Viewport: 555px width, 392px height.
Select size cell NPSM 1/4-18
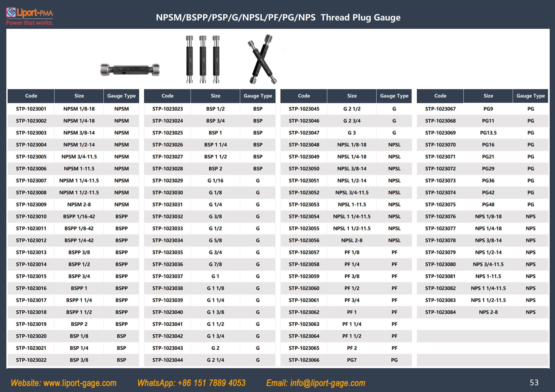click(79, 121)
